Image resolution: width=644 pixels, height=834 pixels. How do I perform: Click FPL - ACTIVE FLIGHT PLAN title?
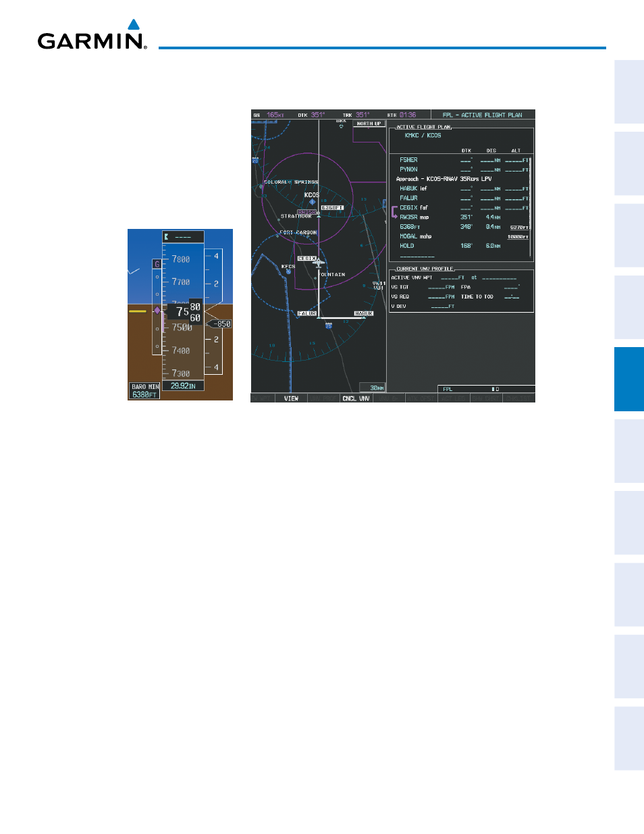point(482,115)
